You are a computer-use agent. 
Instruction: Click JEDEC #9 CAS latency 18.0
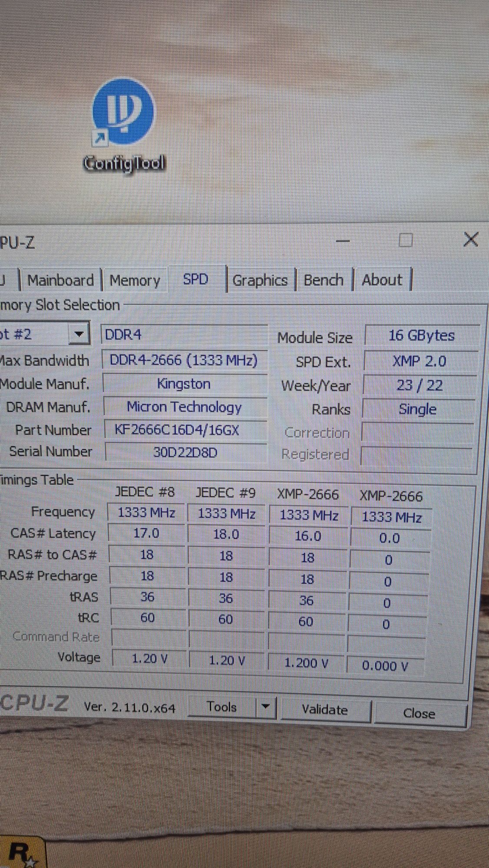click(226, 534)
